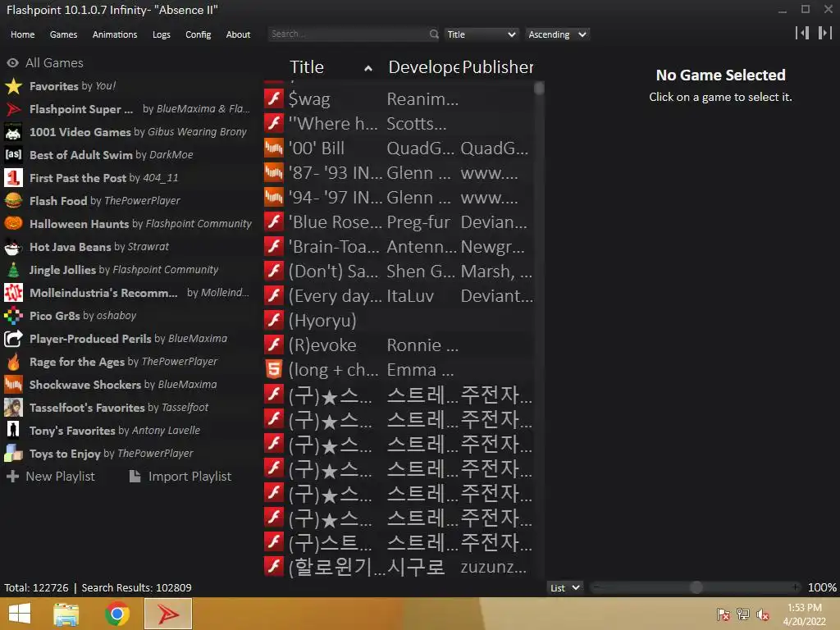Open the Logs tab

(162, 34)
